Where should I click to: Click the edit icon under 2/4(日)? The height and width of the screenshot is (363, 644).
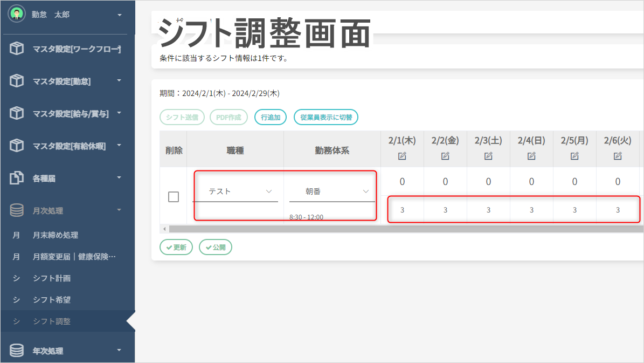(x=531, y=156)
